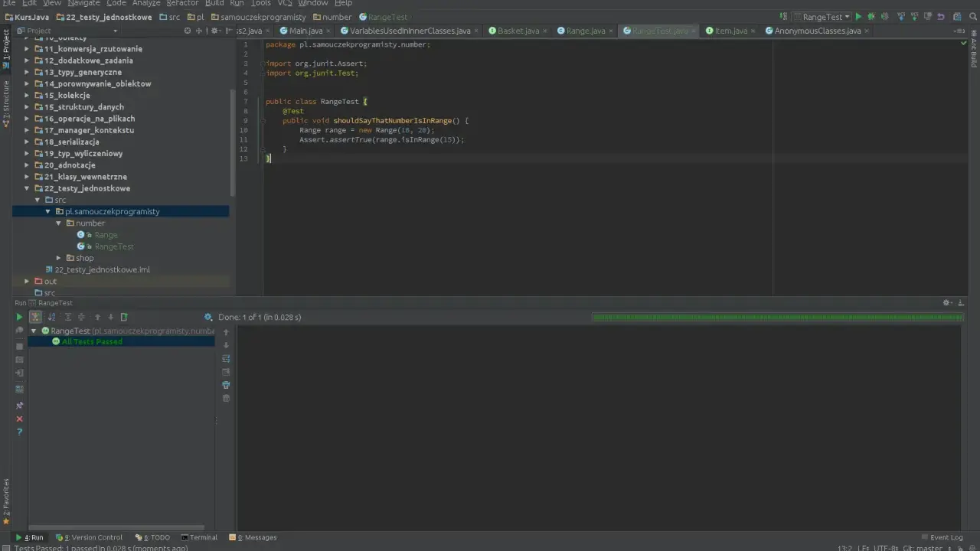Click the Restore Layout icon
980x551 pixels.
pos(19,390)
